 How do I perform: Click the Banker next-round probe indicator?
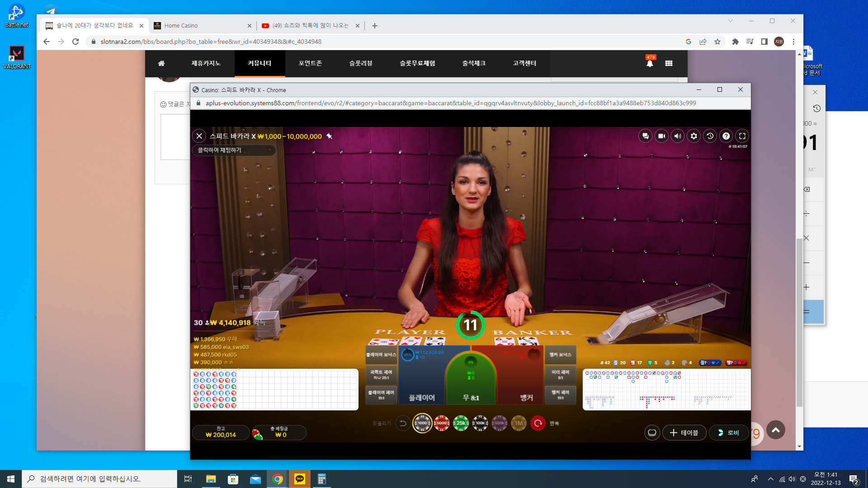click(x=736, y=363)
